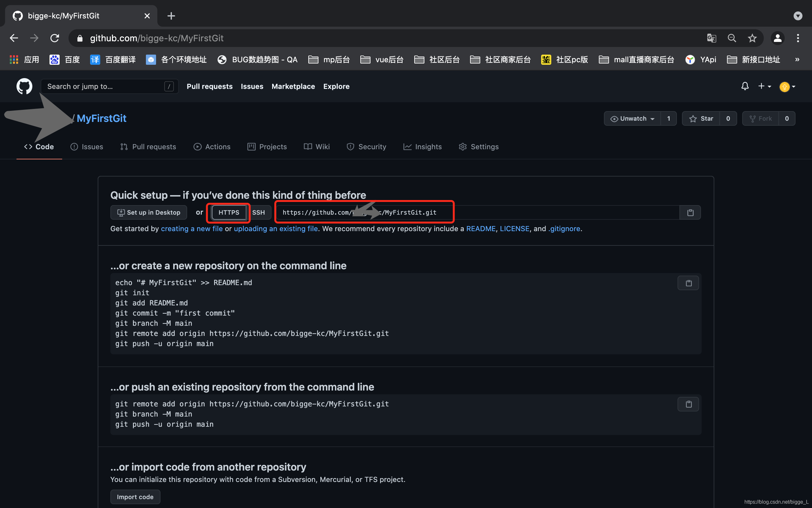Screen dimensions: 812x508
Task: Focus the Search or jump to field
Action: tap(109, 86)
